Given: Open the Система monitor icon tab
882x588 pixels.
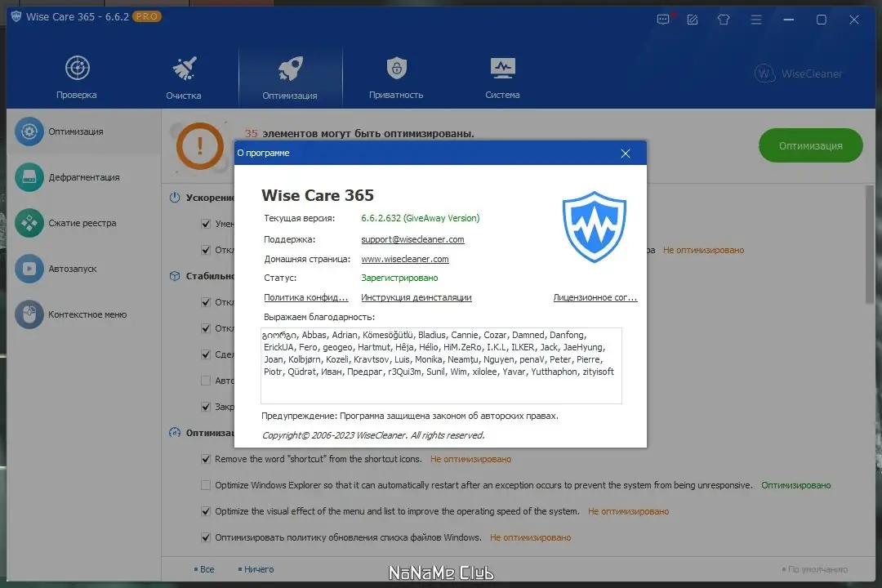Looking at the screenshot, I should pos(502,68).
